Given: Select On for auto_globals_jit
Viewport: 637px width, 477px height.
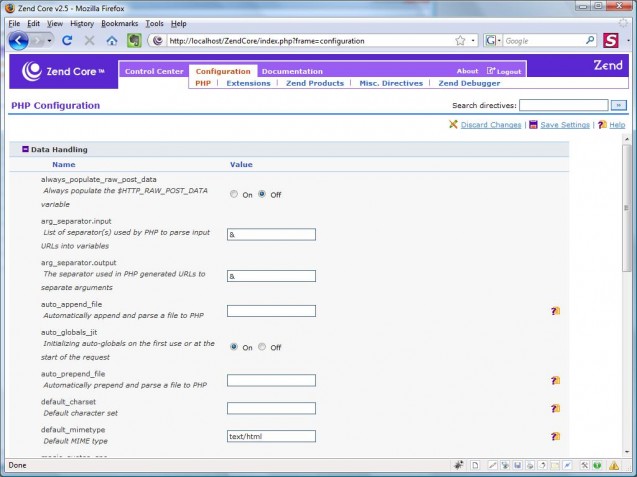Looking at the screenshot, I should (234, 347).
